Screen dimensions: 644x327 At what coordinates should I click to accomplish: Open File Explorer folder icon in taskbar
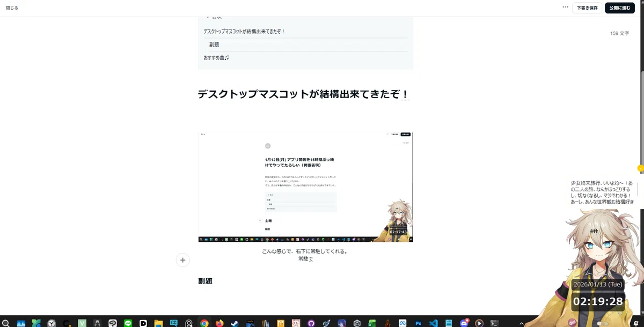159,323
